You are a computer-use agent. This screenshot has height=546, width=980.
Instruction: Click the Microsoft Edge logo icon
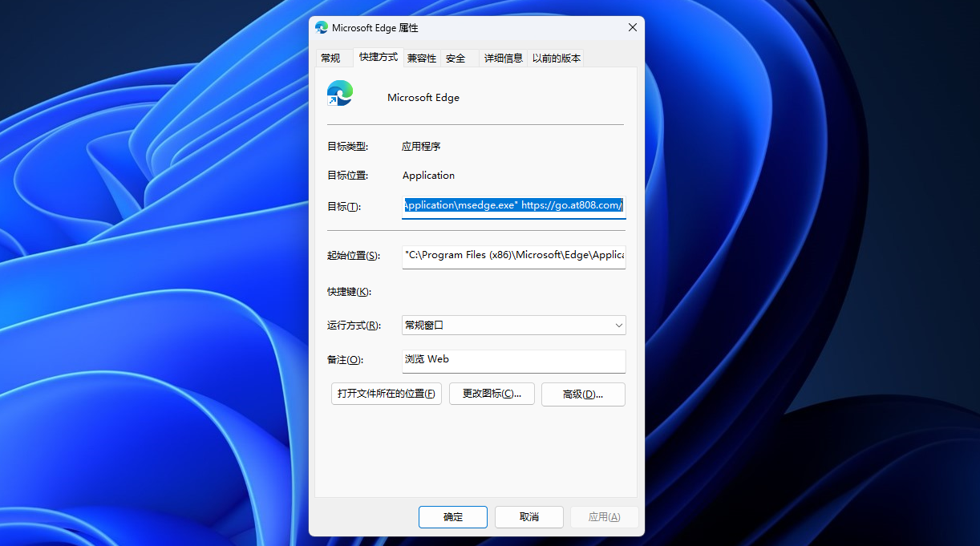tap(339, 92)
